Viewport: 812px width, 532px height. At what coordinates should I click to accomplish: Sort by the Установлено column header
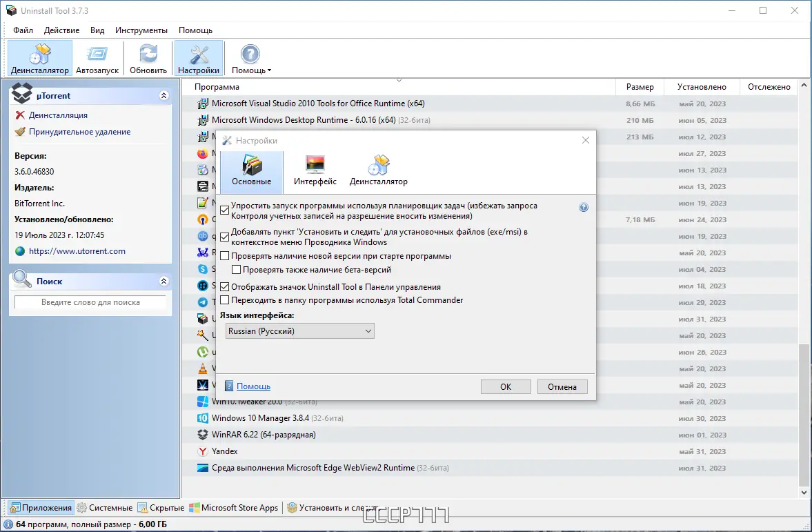(702, 87)
